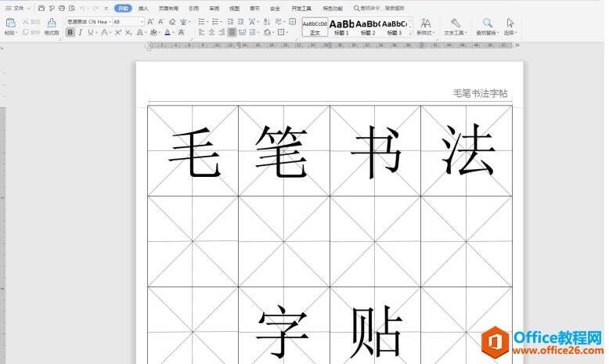Open the 选择 cursor dropdown
The image size is (609, 364).
point(510,27)
